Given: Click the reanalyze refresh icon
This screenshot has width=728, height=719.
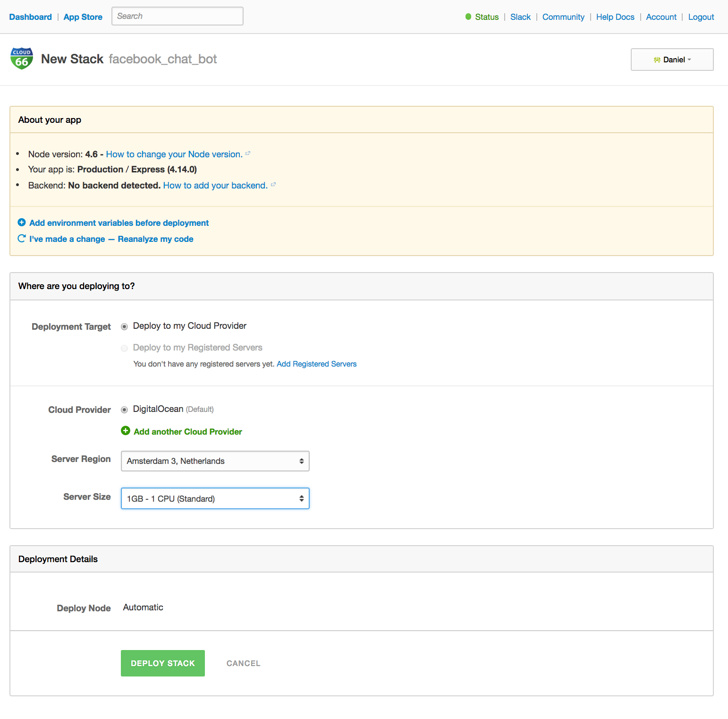Looking at the screenshot, I should [x=22, y=239].
